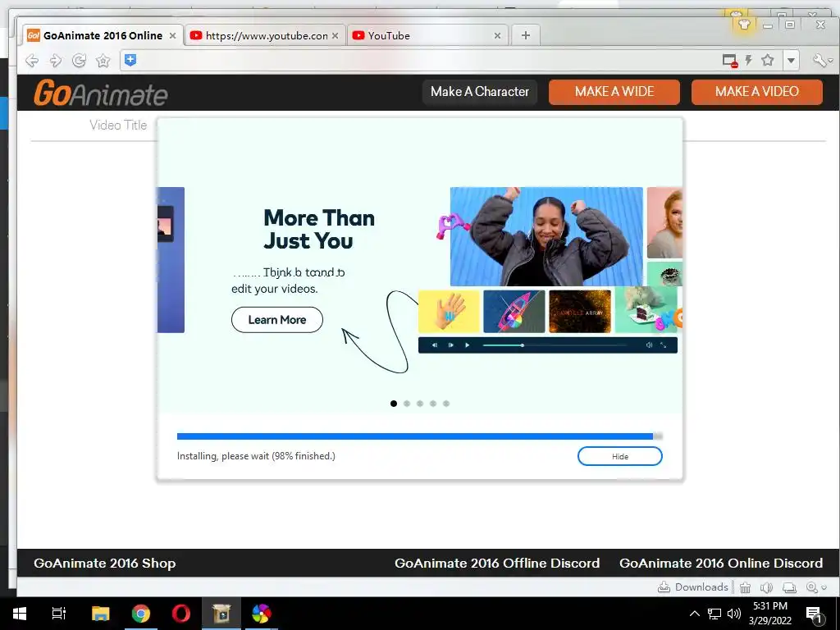Click the mock player fullscreen icon
840x630 pixels.
(663, 345)
